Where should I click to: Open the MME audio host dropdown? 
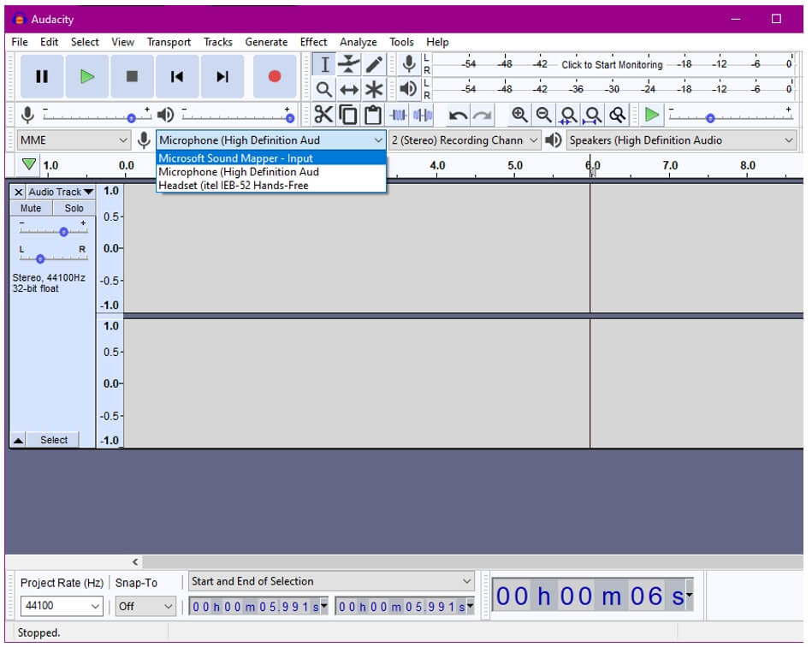(x=74, y=140)
